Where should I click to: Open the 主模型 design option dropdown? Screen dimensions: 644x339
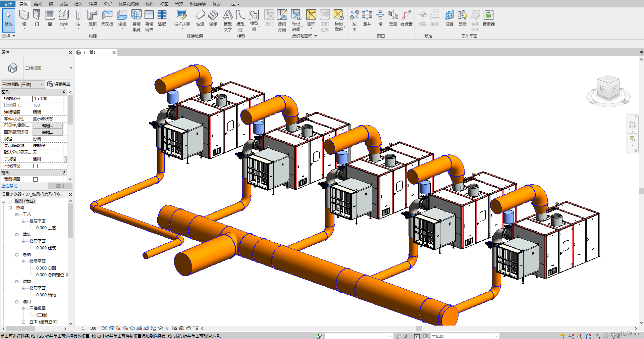pyautogui.click(x=465, y=336)
